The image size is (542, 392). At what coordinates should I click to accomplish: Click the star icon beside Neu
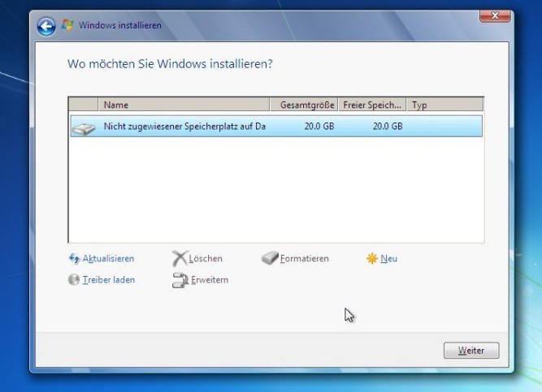[x=371, y=258]
